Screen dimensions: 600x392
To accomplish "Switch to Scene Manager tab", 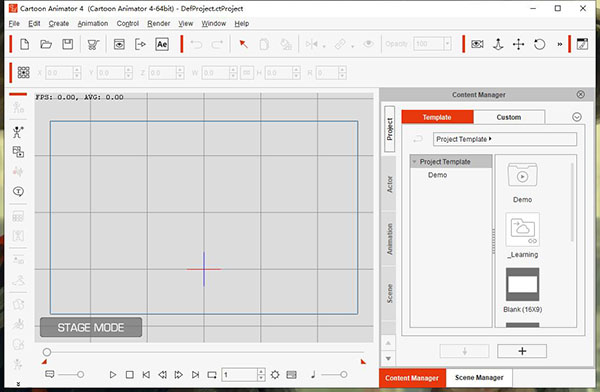I will click(x=479, y=378).
